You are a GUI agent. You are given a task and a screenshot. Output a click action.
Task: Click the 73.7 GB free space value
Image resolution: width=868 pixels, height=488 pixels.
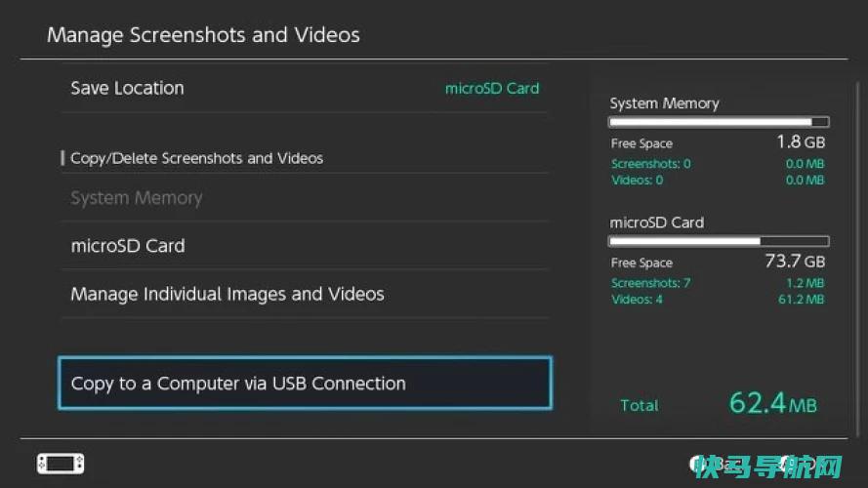(795, 262)
